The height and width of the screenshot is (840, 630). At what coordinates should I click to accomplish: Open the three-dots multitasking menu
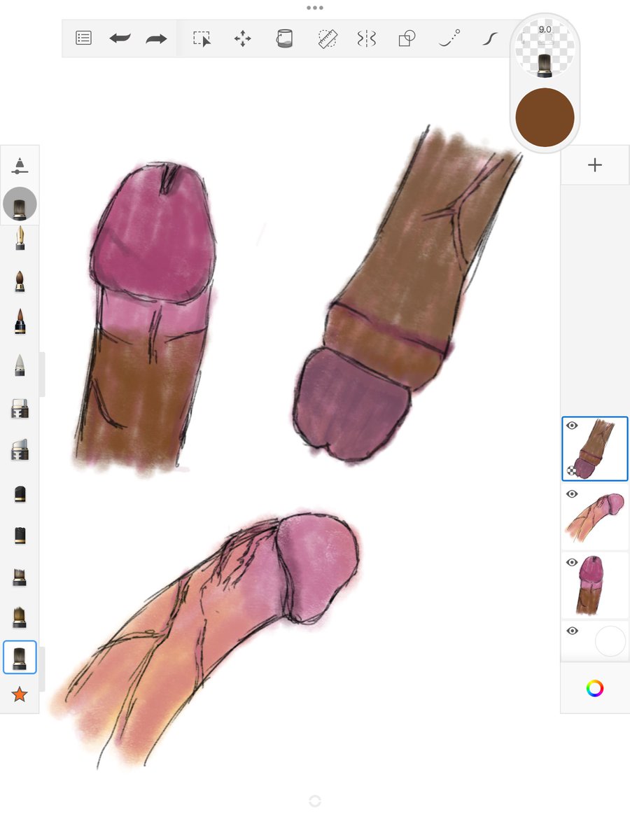coord(314,8)
